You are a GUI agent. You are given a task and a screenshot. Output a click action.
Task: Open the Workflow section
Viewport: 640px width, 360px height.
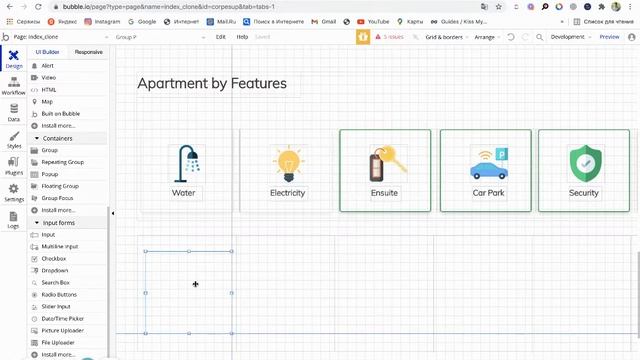coord(13,86)
